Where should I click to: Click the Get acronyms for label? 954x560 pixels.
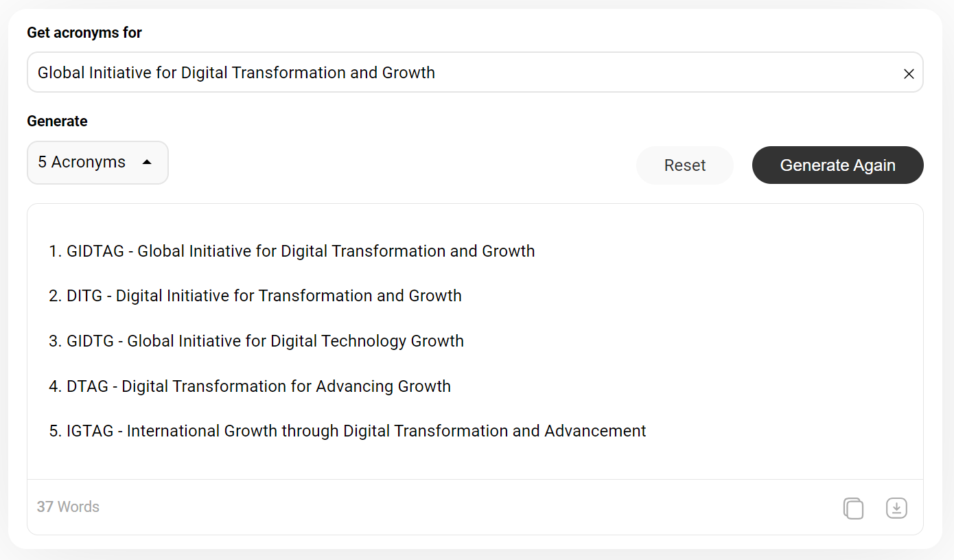click(x=84, y=32)
